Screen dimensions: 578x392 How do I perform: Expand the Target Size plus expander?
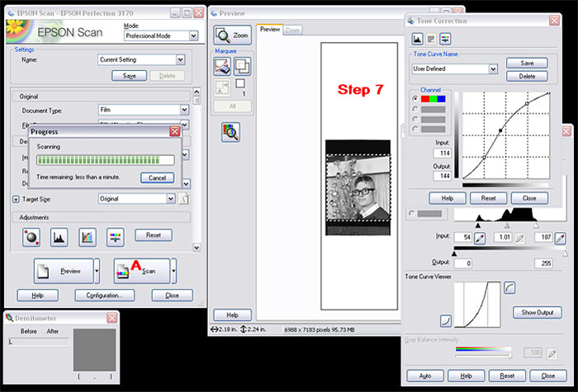coord(16,200)
